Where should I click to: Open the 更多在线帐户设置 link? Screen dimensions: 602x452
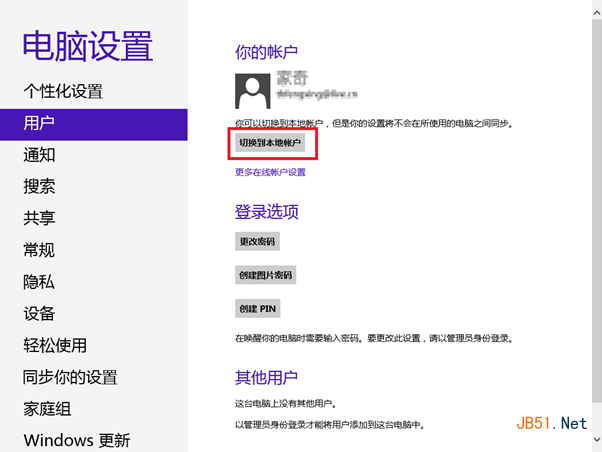[270, 172]
